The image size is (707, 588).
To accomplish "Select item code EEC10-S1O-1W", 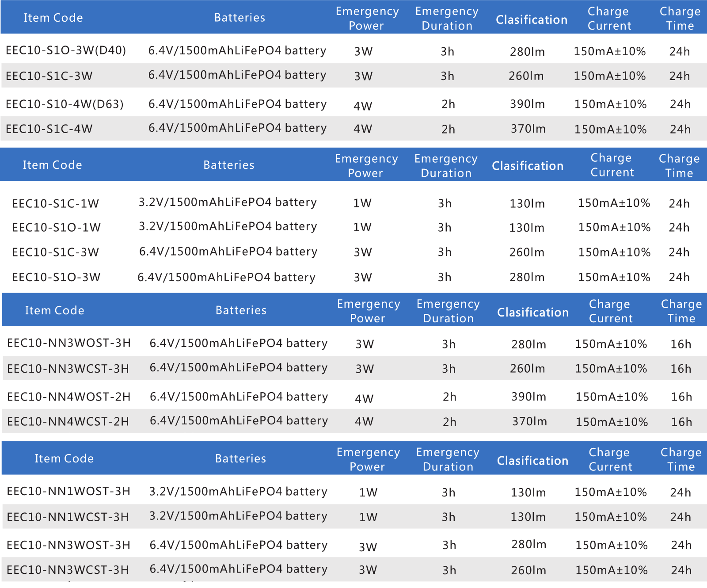I will [57, 228].
